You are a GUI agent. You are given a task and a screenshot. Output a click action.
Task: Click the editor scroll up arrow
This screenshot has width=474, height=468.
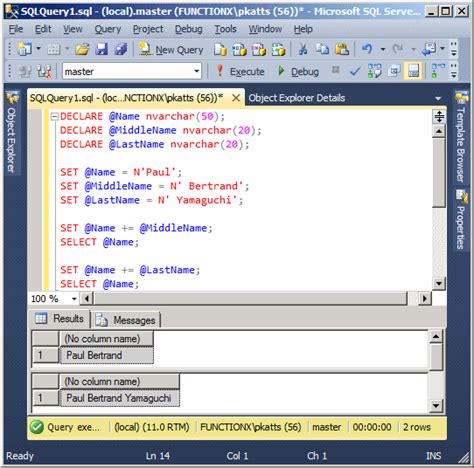[x=439, y=131]
